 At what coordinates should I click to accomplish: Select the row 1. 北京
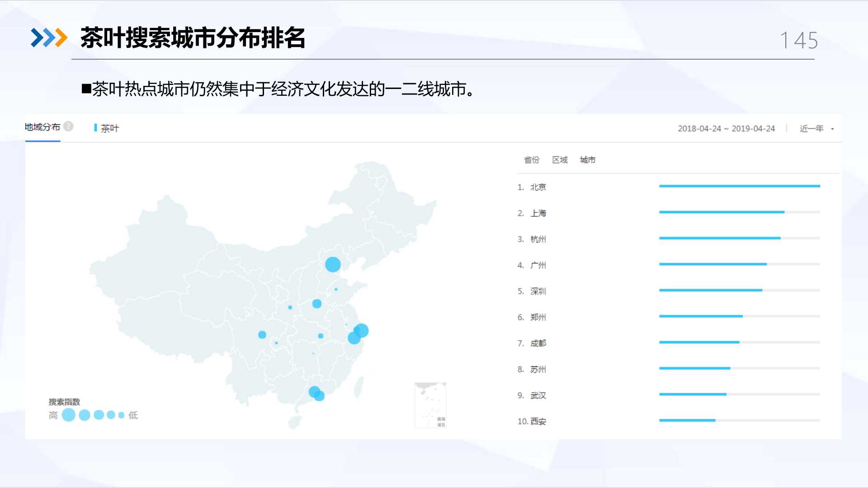[x=669, y=187]
